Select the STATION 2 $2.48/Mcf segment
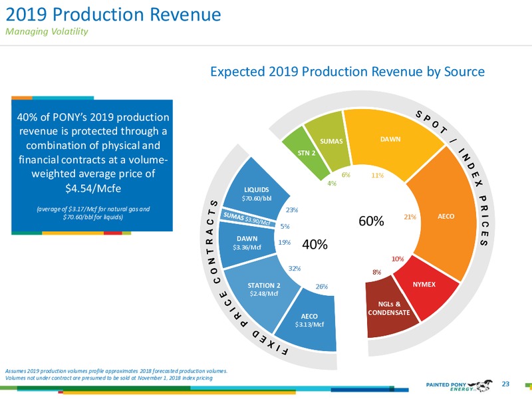The width and height of the screenshot is (532, 399). tap(263, 290)
